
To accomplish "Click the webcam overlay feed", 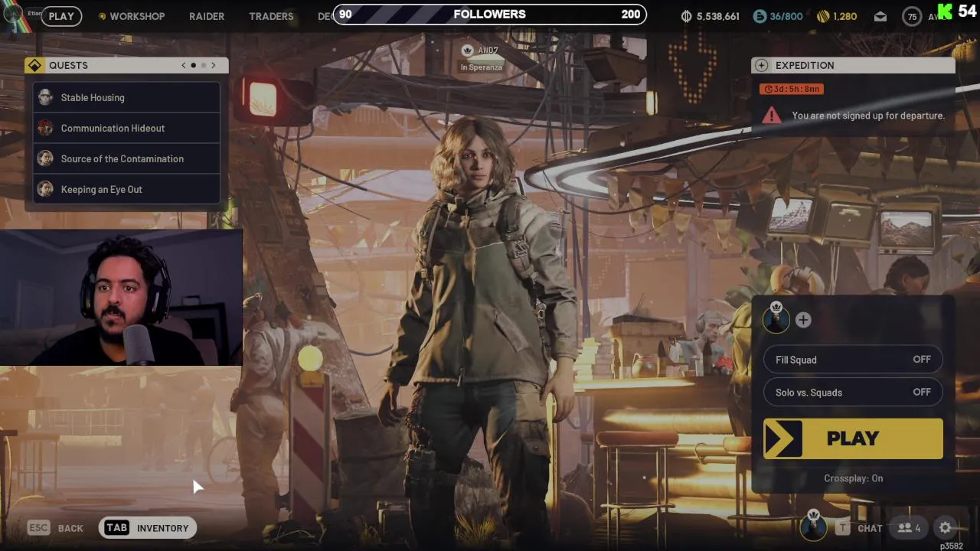I will 121,297.
